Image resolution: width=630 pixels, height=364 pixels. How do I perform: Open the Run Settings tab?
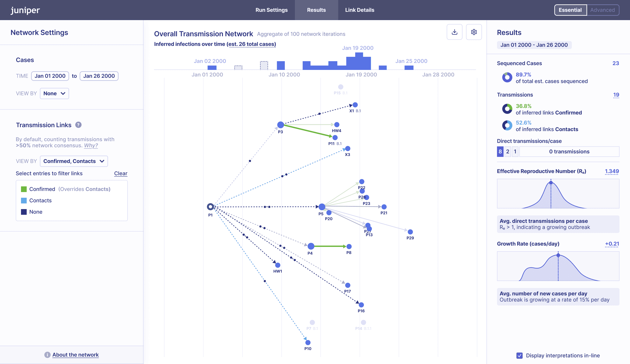[271, 10]
